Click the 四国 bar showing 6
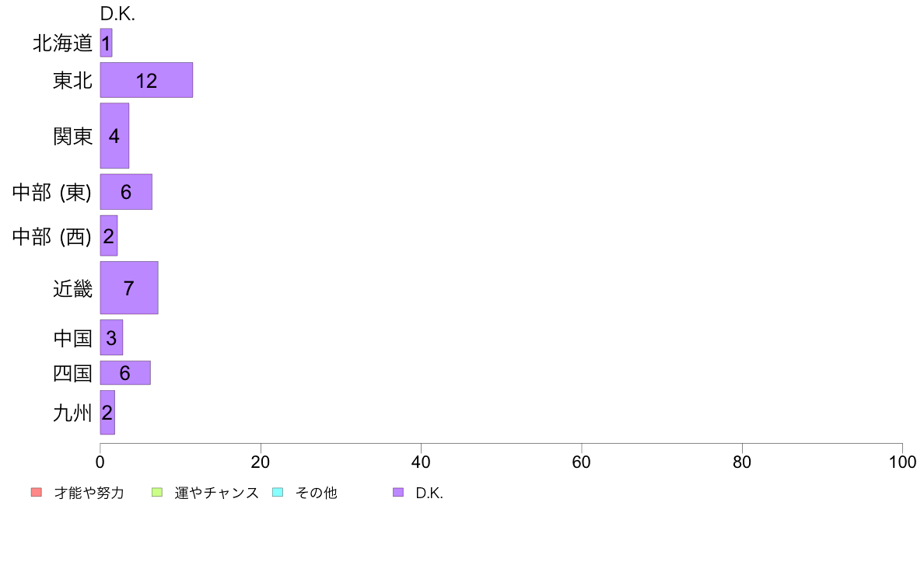Image resolution: width=924 pixels, height=572 pixels. [125, 373]
